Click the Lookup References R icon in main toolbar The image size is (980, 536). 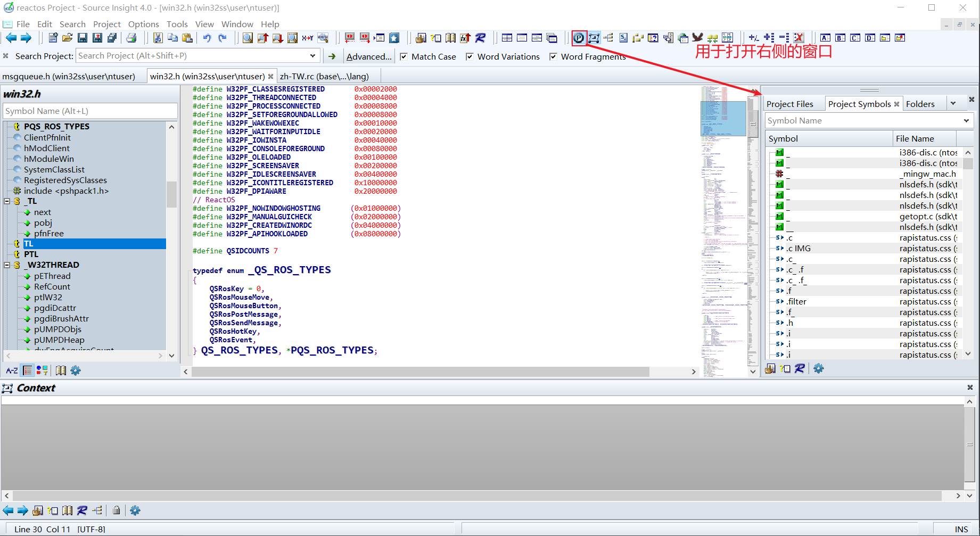pos(480,38)
